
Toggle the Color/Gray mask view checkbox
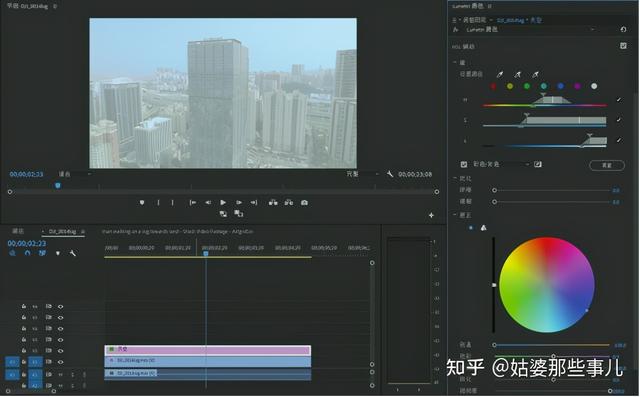[x=464, y=164]
